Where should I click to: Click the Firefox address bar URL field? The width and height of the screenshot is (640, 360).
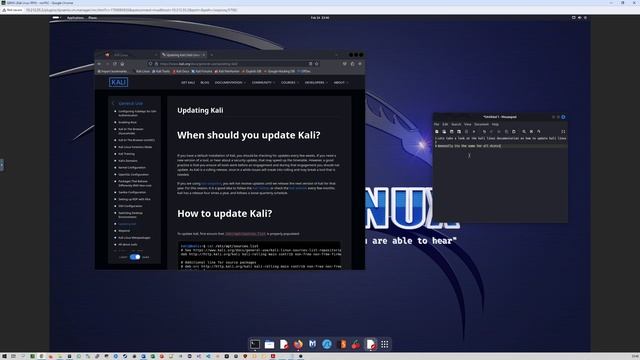[233, 64]
